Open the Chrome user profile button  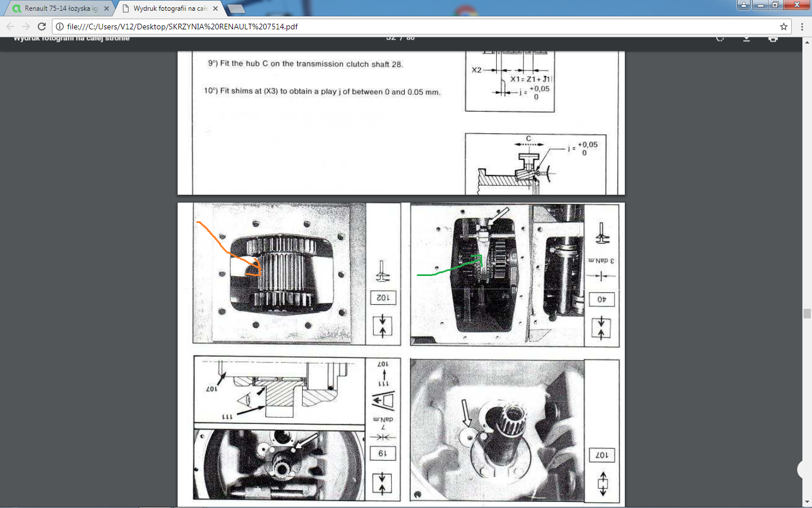(x=744, y=5)
